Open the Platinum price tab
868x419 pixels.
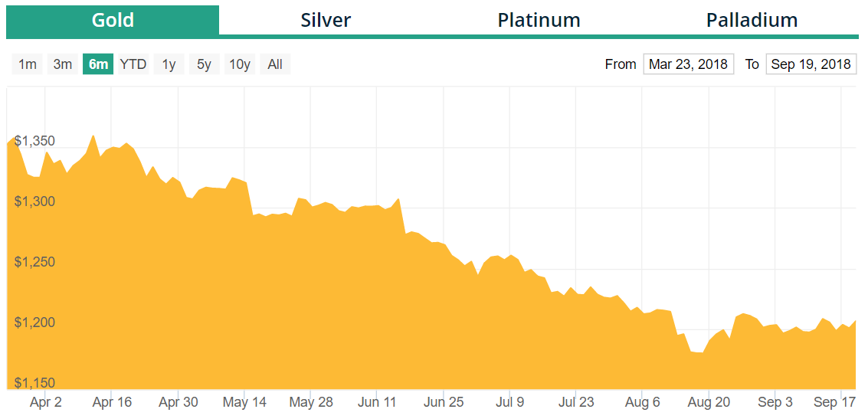pyautogui.click(x=539, y=20)
